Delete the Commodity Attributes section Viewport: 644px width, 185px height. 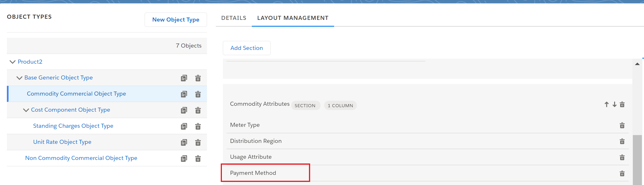click(622, 105)
